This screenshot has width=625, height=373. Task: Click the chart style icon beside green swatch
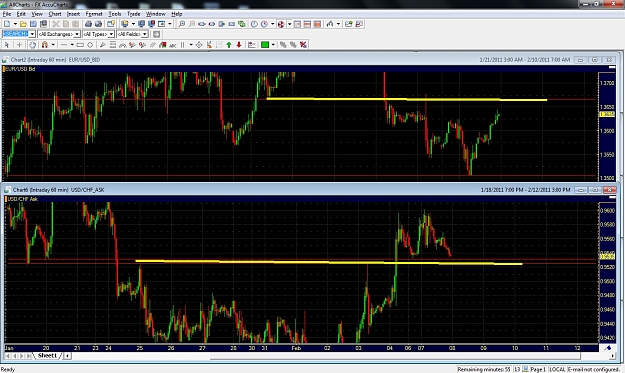pyautogui.click(x=252, y=45)
